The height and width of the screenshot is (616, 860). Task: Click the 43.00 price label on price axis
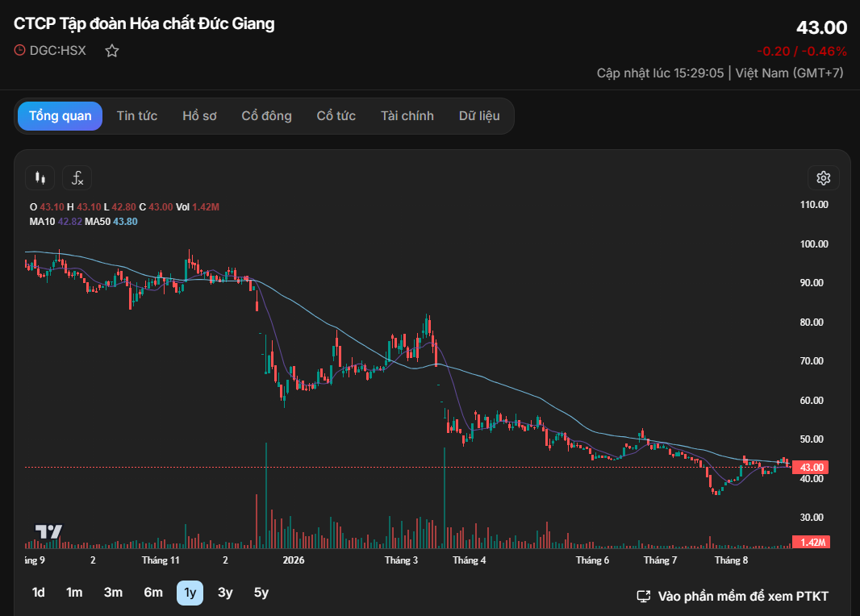click(x=811, y=468)
